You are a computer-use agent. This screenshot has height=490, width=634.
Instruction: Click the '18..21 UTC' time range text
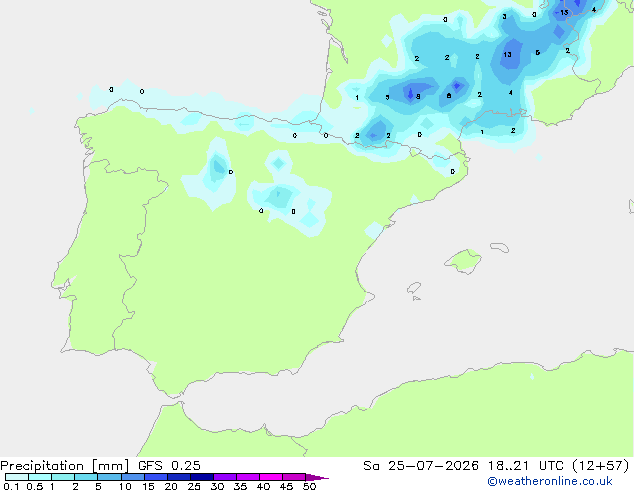[x=525, y=466]
